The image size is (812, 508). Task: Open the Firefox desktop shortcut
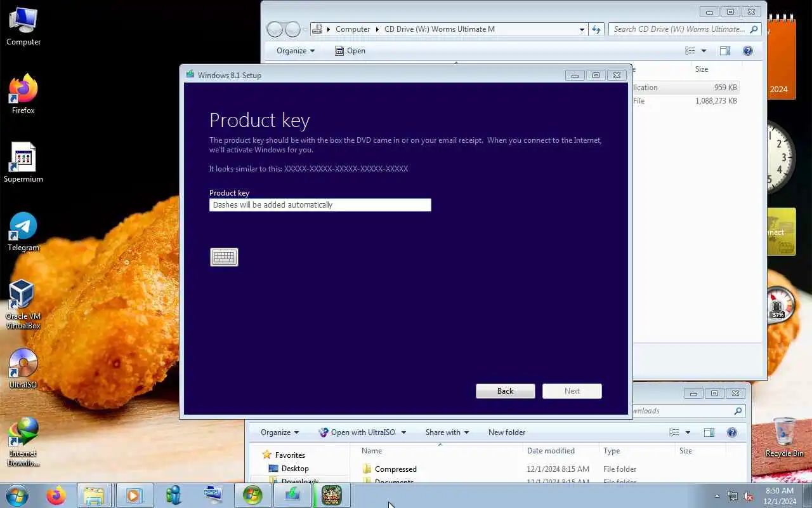tap(23, 94)
